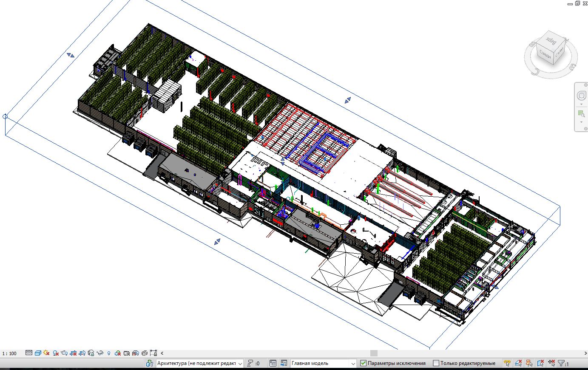
Task: Restore down the view window
Action: pyautogui.click(x=577, y=3)
